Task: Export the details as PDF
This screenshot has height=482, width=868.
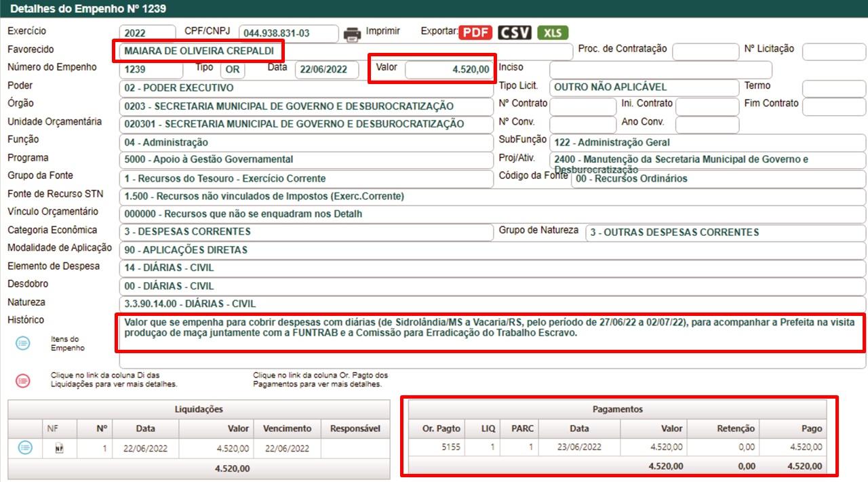Action: pyautogui.click(x=475, y=33)
